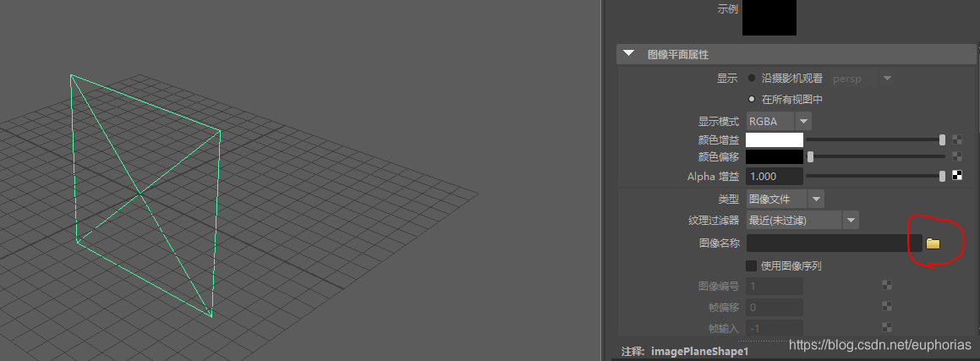Screen dimensions: 980x361
Task: Click the black 示例 sample thumbnail
Action: [x=769, y=18]
